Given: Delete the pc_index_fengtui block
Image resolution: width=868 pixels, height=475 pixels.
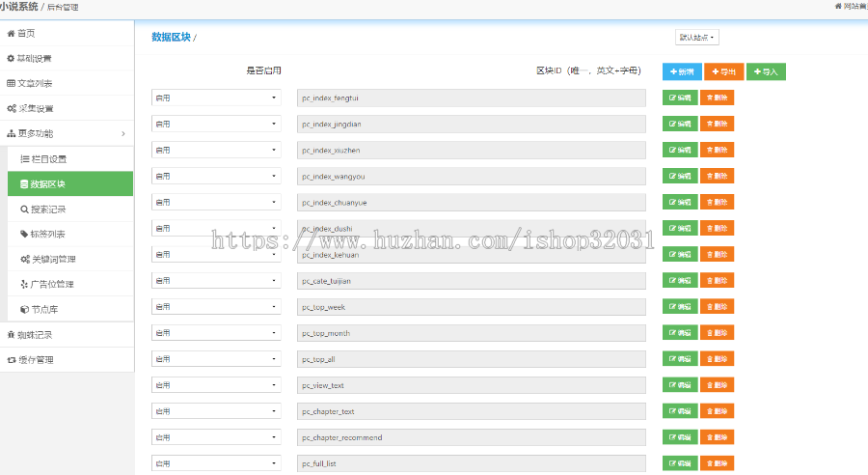Looking at the screenshot, I should (717, 98).
